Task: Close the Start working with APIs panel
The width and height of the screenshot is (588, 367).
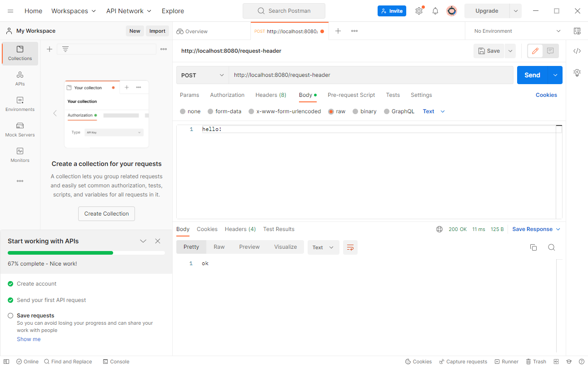Action: [158, 241]
